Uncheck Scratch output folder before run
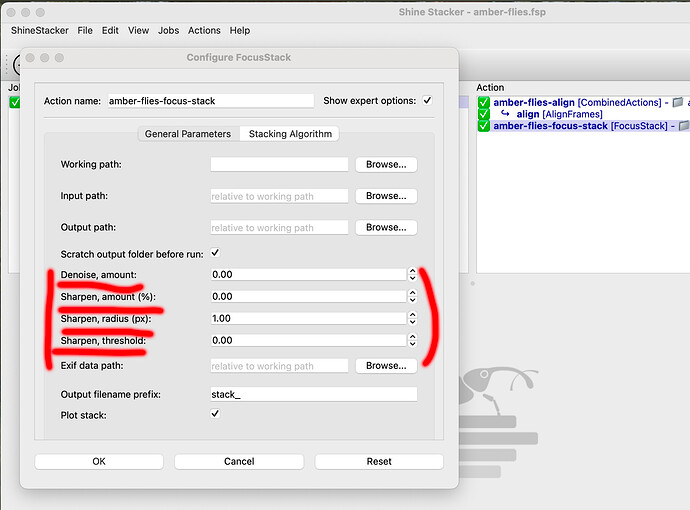This screenshot has height=510, width=690. click(x=215, y=253)
